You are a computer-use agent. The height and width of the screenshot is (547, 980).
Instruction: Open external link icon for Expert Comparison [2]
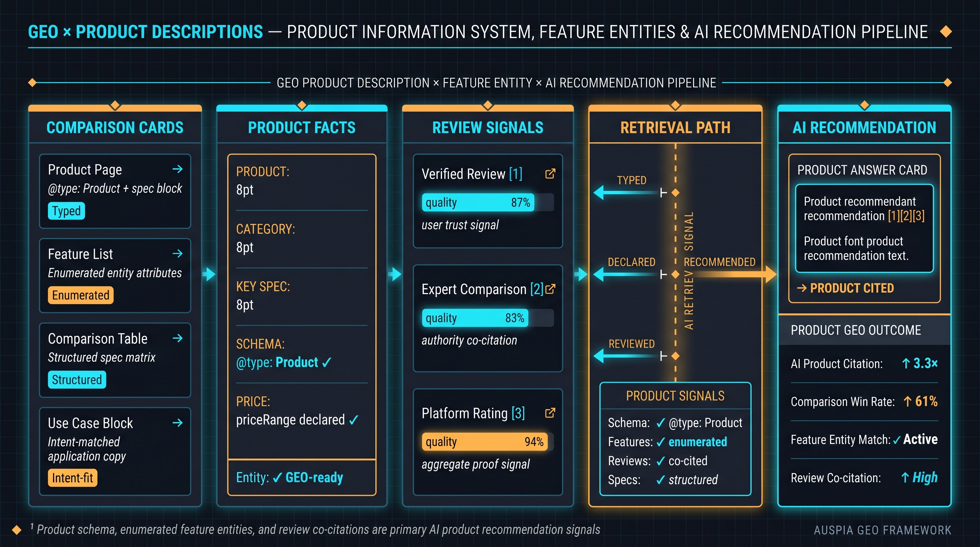tap(550, 289)
